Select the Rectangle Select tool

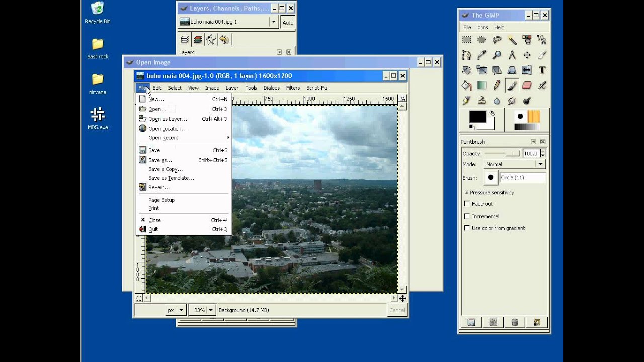tap(467, 40)
